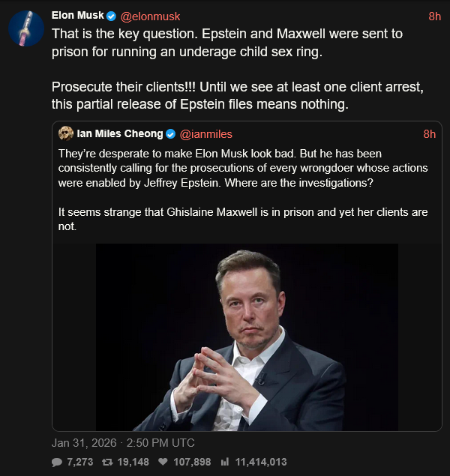The width and height of the screenshot is (450, 476).
Task: Click Elon Musk's rocket profile avatar
Action: point(25,30)
